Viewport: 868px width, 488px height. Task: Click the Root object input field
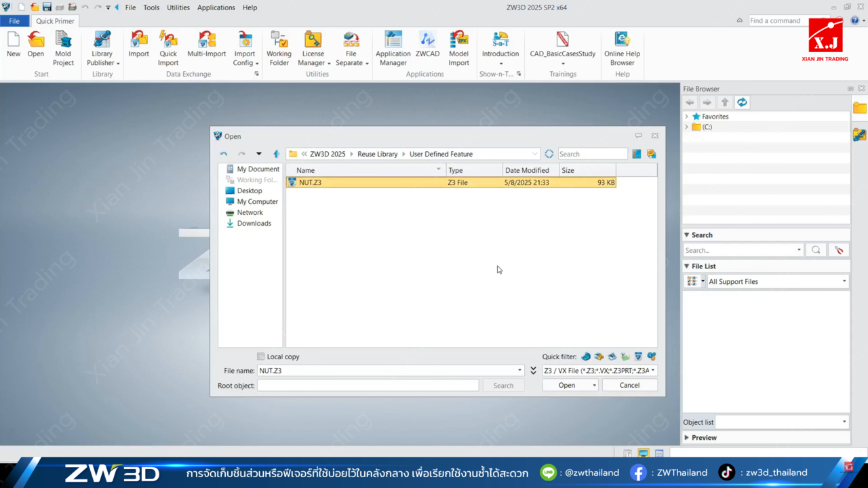pos(368,385)
